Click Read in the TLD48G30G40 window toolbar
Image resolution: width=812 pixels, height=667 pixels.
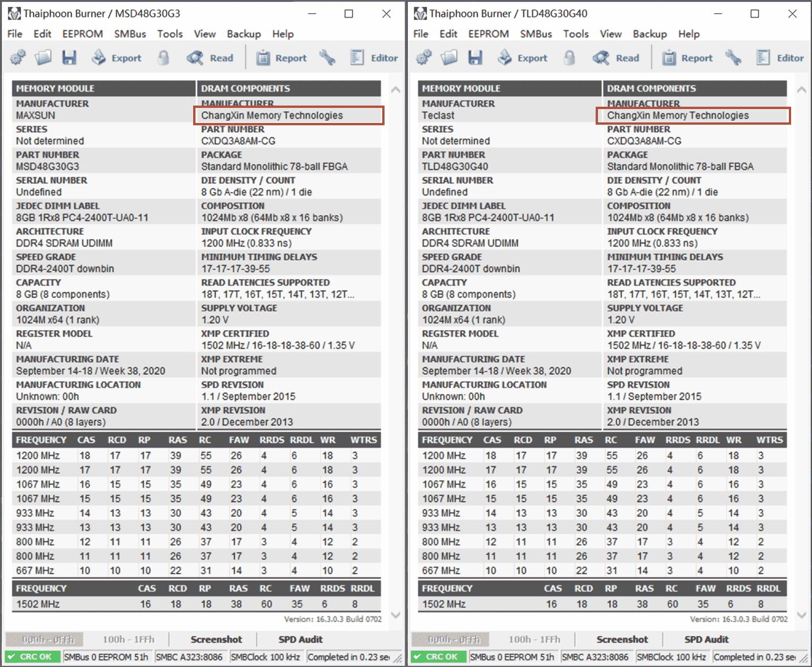tap(615, 57)
